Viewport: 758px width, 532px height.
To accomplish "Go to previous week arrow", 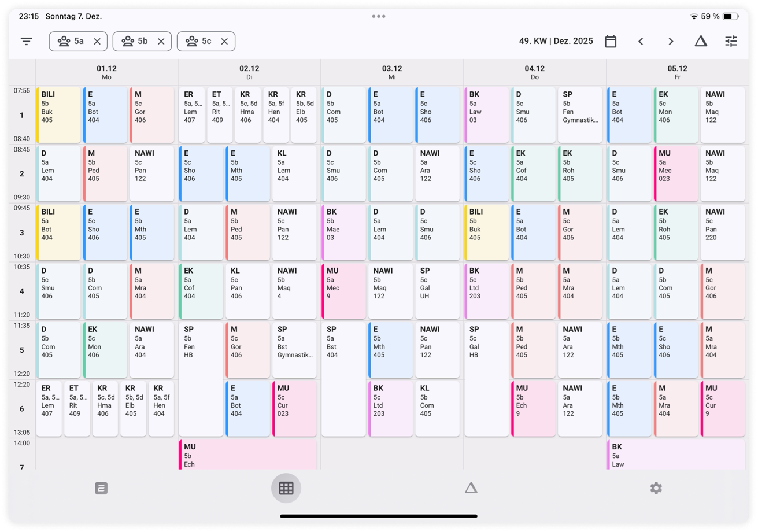I will click(641, 42).
